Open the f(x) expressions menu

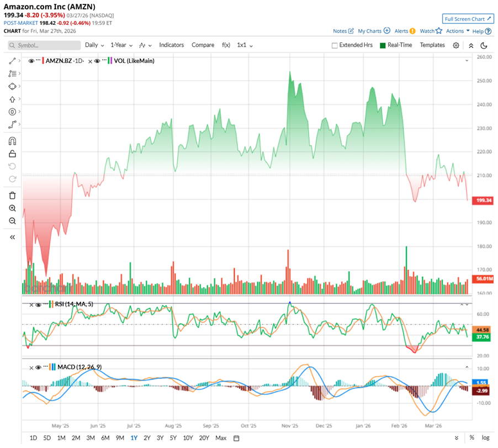(x=226, y=45)
